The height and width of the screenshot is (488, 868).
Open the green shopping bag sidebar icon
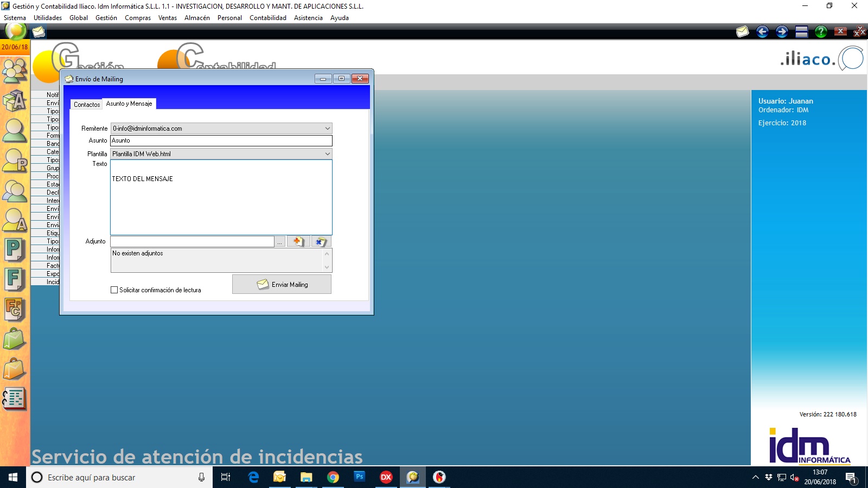[x=15, y=339]
